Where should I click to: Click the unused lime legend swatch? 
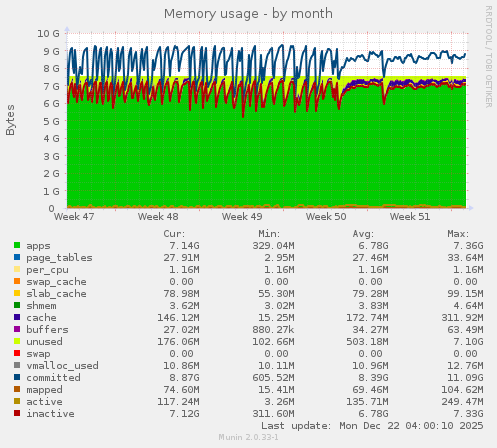pyautogui.click(x=17, y=341)
